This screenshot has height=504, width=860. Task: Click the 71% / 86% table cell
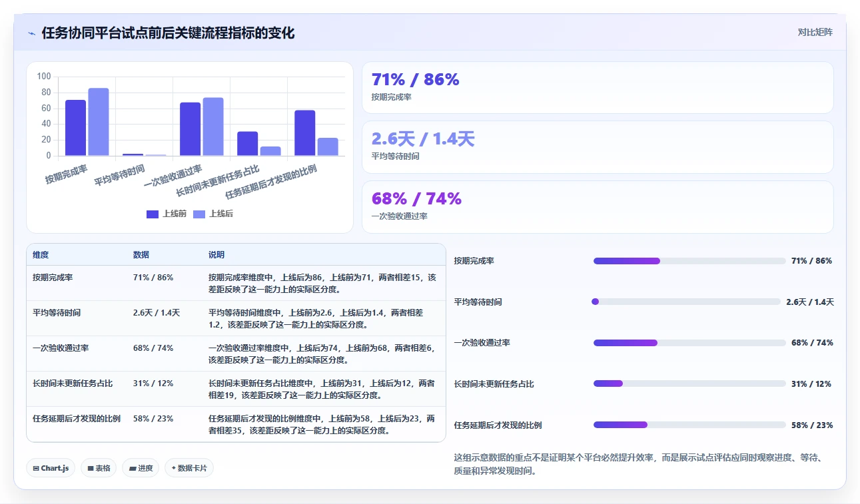click(153, 278)
